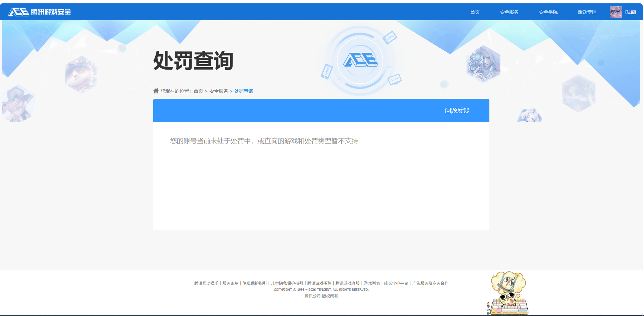Click 处罚查询 breadcrumb link

tap(244, 91)
